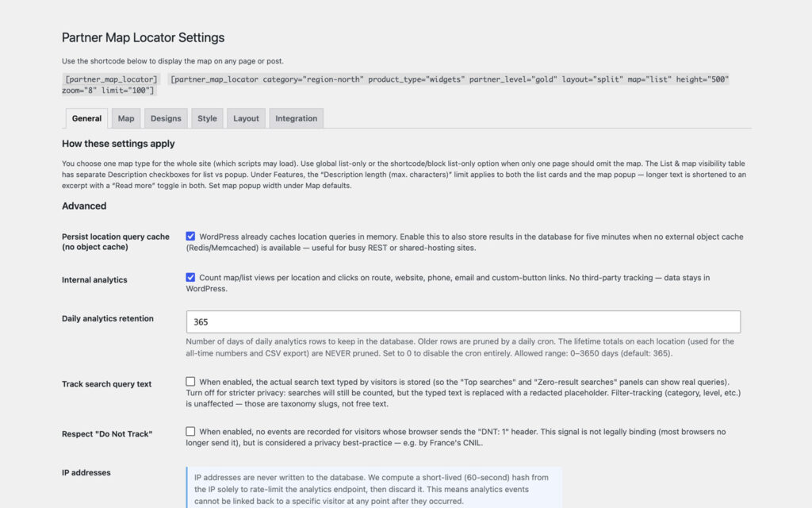Click the "How these settings apply" heading

pyautogui.click(x=118, y=144)
